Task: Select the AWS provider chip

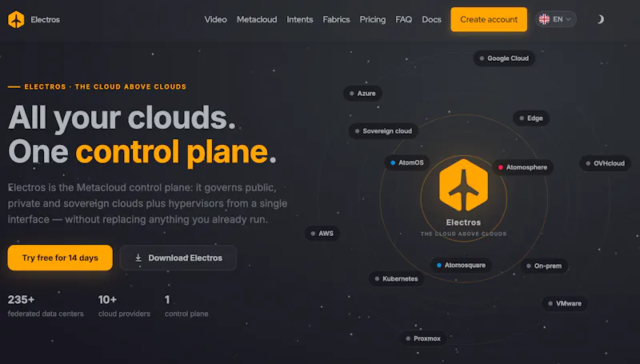Action: click(x=322, y=234)
